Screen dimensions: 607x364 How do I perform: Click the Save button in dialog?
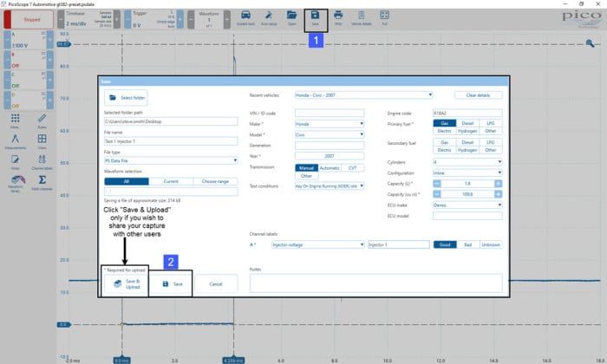171,284
